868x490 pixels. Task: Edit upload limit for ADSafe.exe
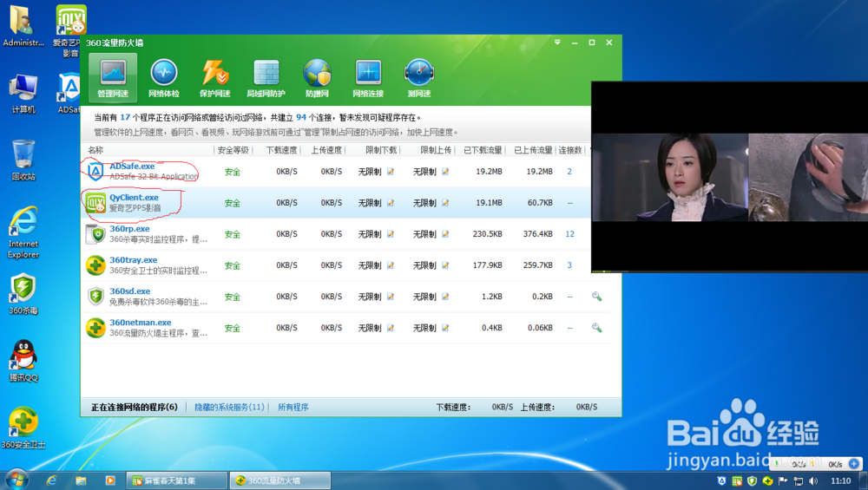[445, 172]
